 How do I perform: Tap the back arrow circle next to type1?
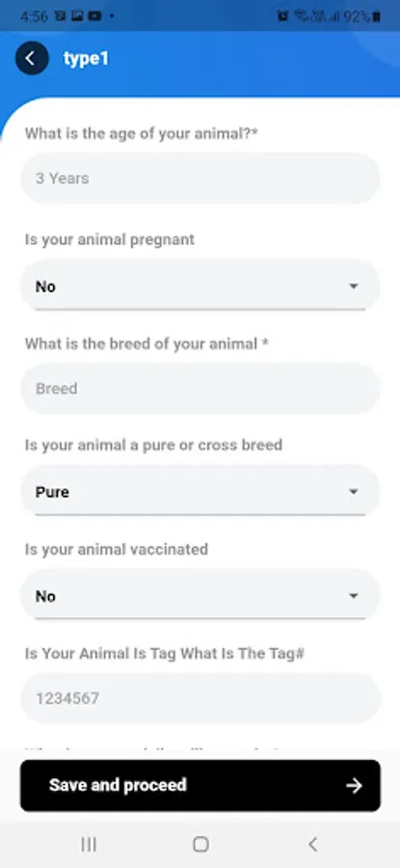pos(32,58)
